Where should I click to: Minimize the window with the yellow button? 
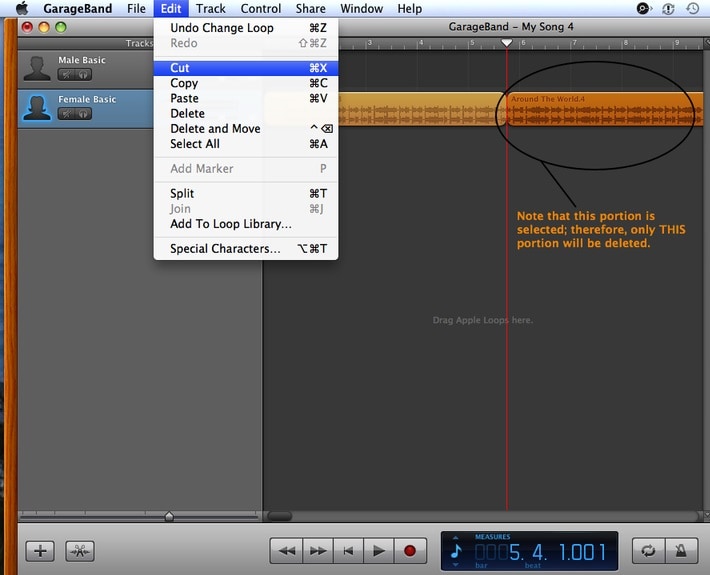click(x=44, y=28)
